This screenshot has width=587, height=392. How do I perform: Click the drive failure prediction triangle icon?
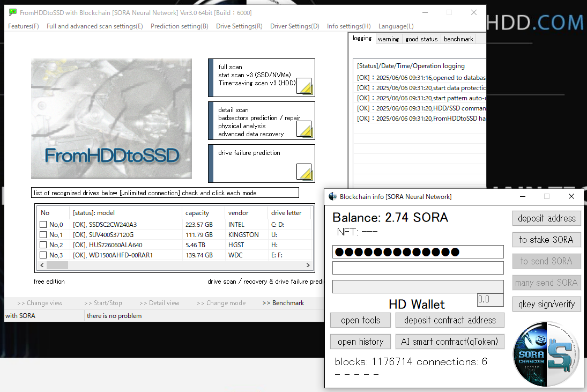304,172
